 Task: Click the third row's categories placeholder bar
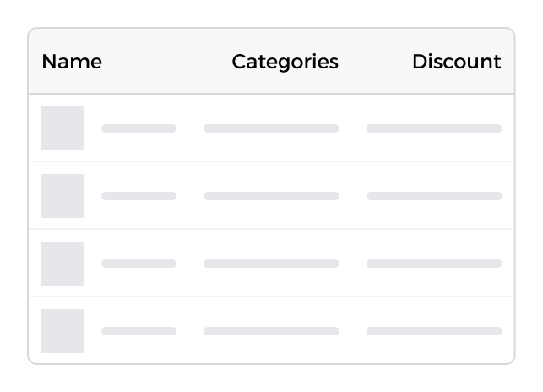[x=271, y=264]
